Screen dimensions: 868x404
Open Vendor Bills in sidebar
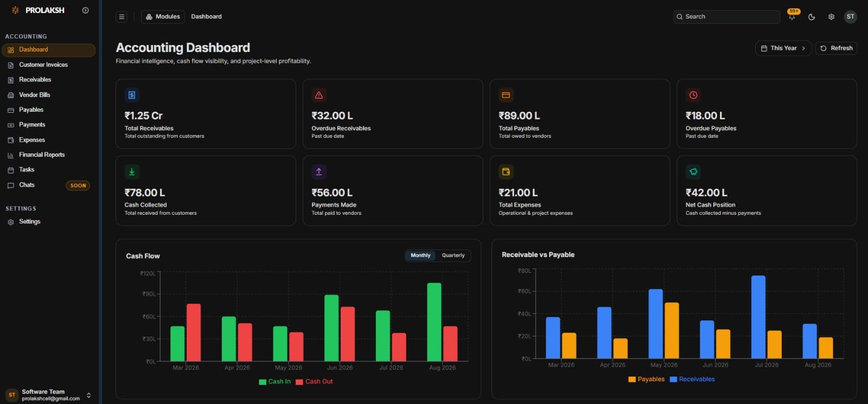pyautogui.click(x=49, y=95)
